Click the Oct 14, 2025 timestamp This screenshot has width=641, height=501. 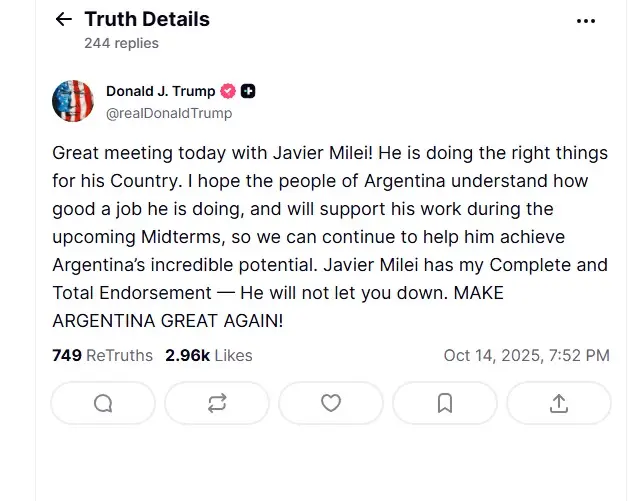tap(526, 355)
